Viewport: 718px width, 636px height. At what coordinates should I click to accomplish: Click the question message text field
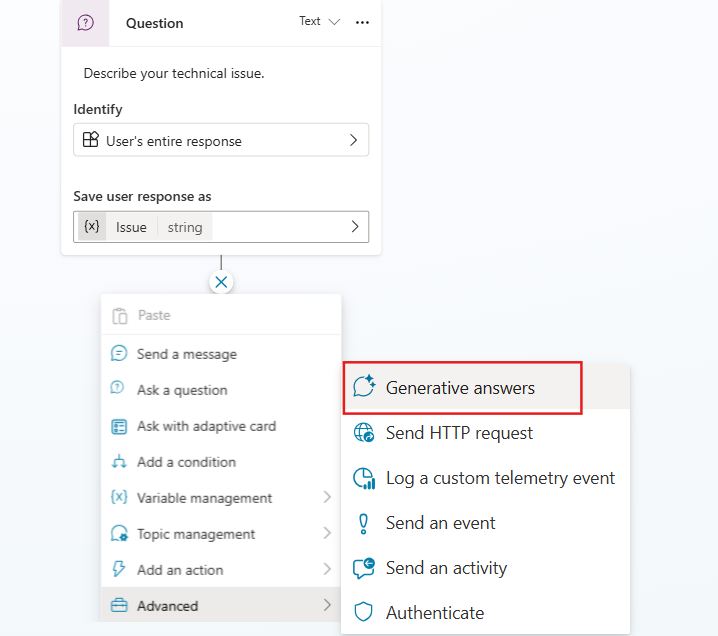coord(174,73)
